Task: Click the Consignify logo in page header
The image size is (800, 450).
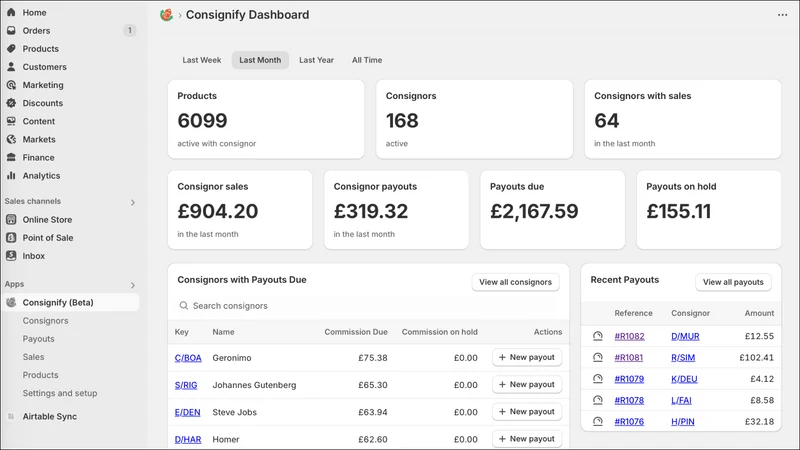Action: [x=166, y=15]
